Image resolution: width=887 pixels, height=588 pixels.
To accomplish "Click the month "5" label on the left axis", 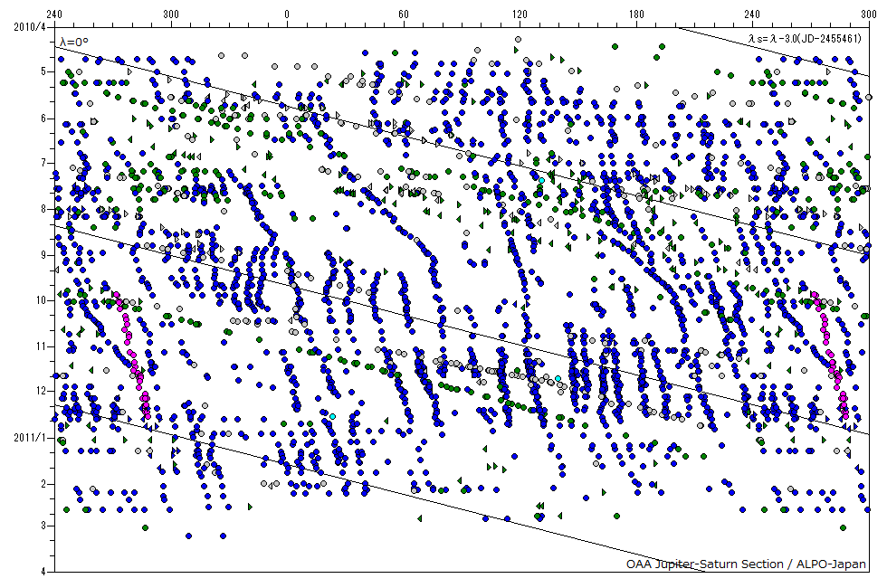I will [43, 71].
